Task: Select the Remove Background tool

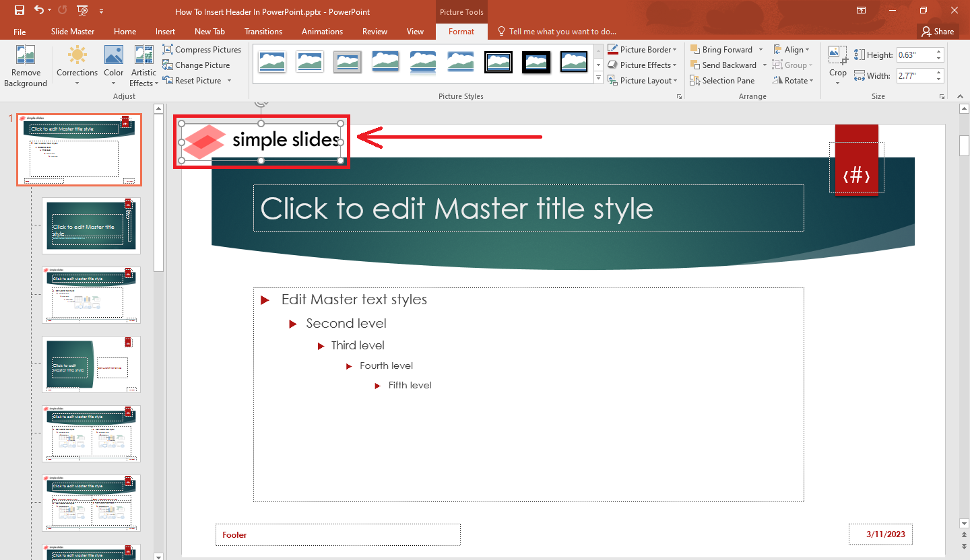Action: 25,65
